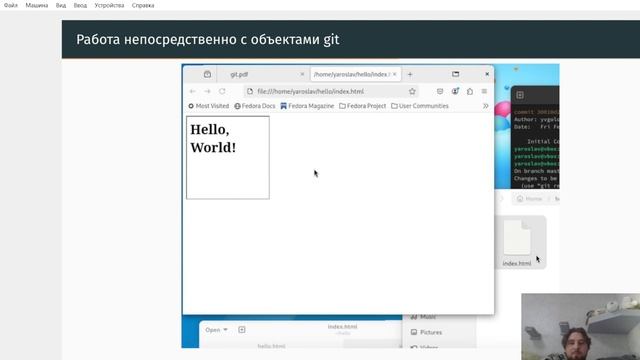Select the index.html file icon in Files

click(517, 242)
